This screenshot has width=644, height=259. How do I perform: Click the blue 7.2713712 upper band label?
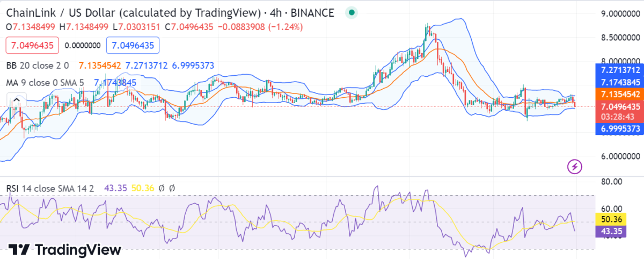click(x=620, y=70)
